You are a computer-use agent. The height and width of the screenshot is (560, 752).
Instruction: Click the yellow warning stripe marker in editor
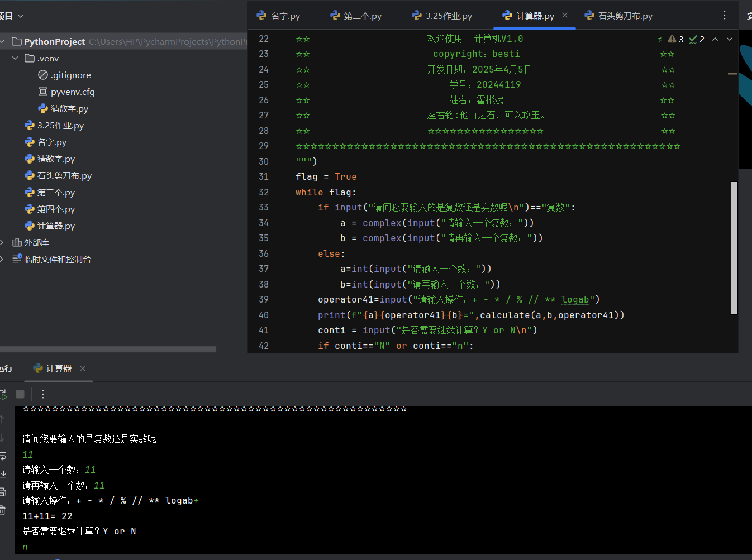(x=733, y=74)
